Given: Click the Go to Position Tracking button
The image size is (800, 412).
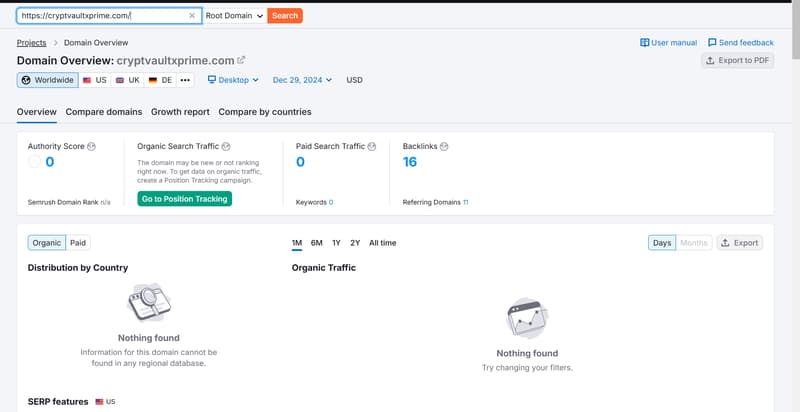Looking at the screenshot, I should pos(185,199).
